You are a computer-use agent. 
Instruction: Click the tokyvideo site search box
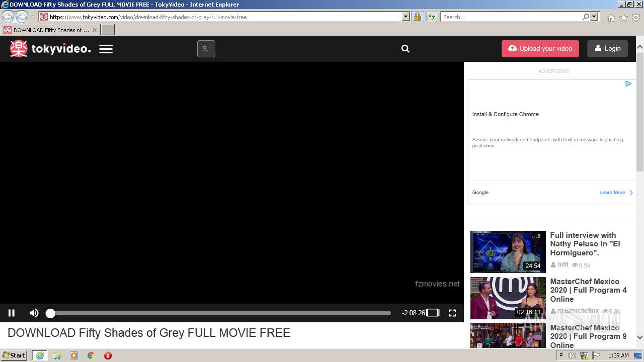pyautogui.click(x=206, y=49)
